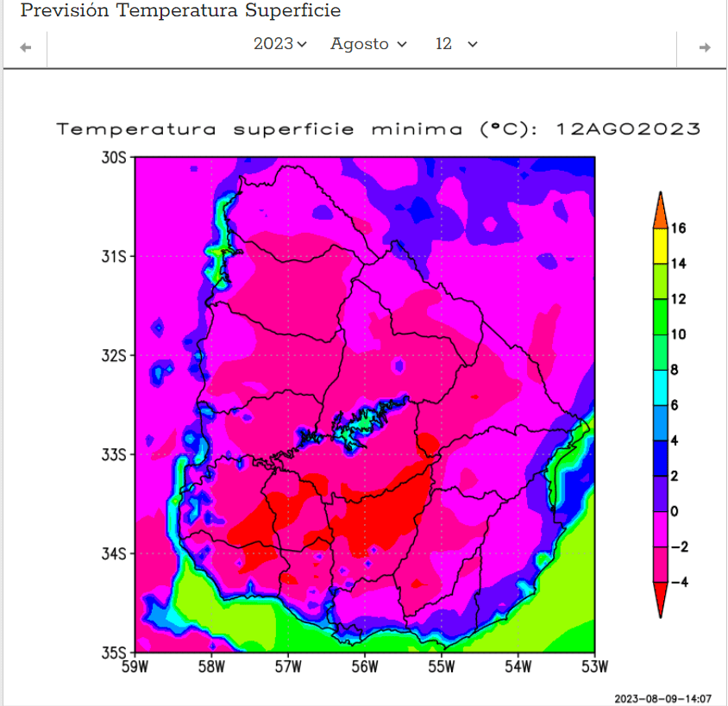The width and height of the screenshot is (728, 706).
Task: Open the day 12 dropdown
Action: tap(456, 44)
